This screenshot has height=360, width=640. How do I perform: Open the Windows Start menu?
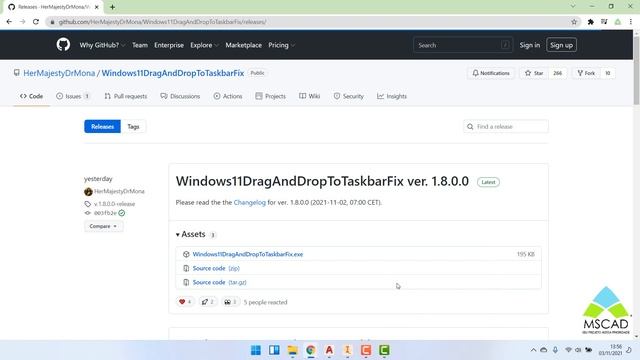[x=256, y=350]
